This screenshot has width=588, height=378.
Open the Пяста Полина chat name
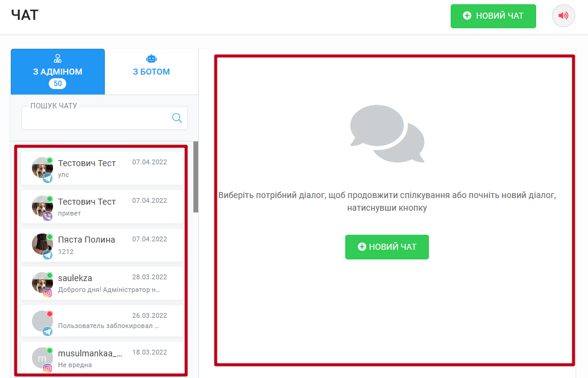(87, 240)
